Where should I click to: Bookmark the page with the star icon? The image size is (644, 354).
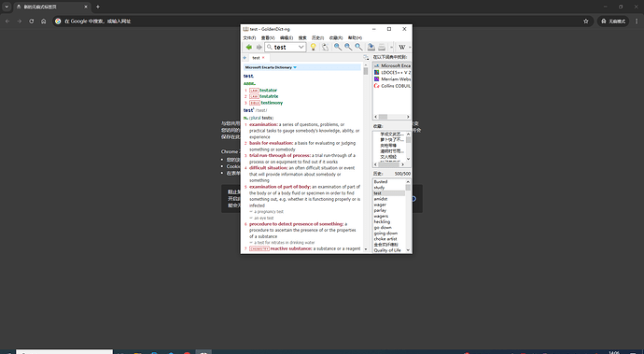586,21
